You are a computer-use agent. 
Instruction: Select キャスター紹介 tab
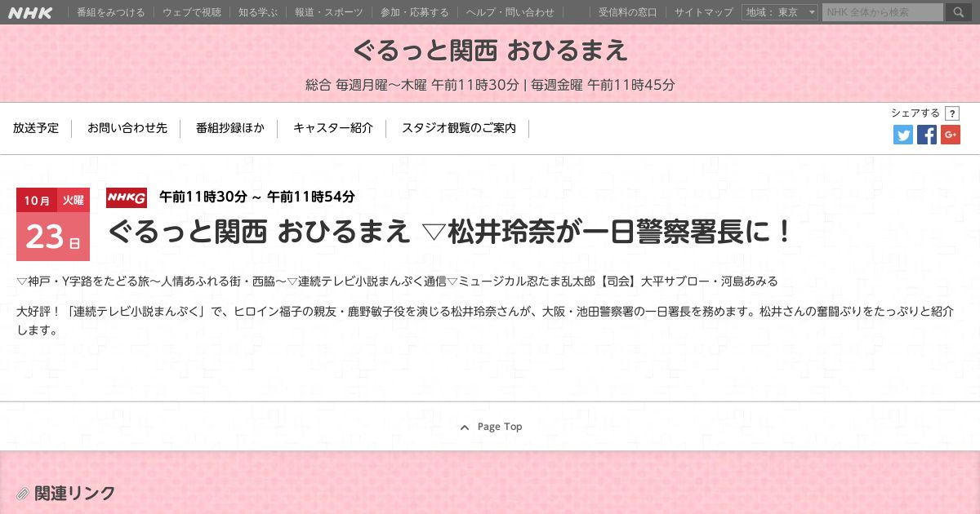pyautogui.click(x=333, y=128)
